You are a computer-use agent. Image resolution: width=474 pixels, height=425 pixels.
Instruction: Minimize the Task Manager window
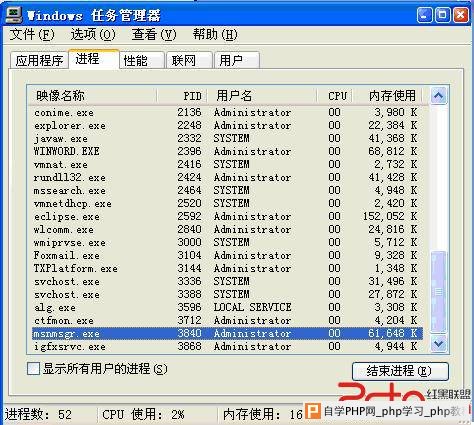424,15
